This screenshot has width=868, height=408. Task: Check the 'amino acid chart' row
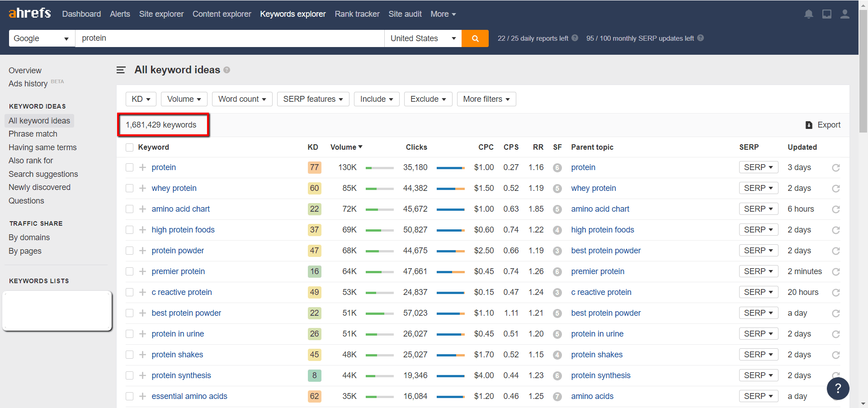[130, 209]
